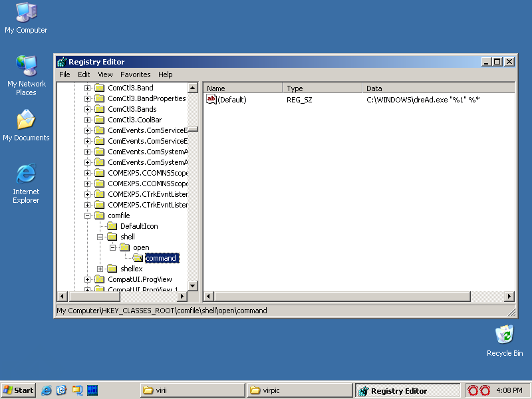Launch Internet Explorer from Quick Launch

tap(46, 390)
